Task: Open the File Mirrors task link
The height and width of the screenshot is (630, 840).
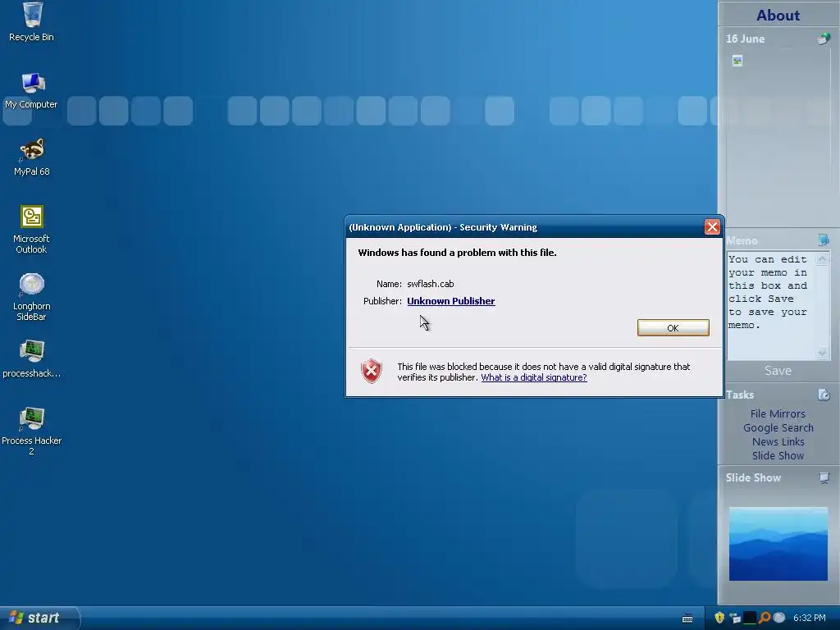Action: coord(778,414)
